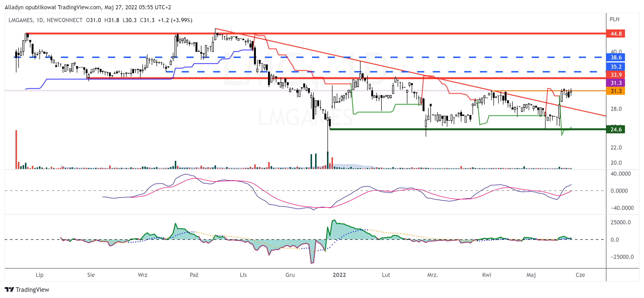Click the Maj month label on time axis
644x298 pixels.
pyautogui.click(x=531, y=275)
